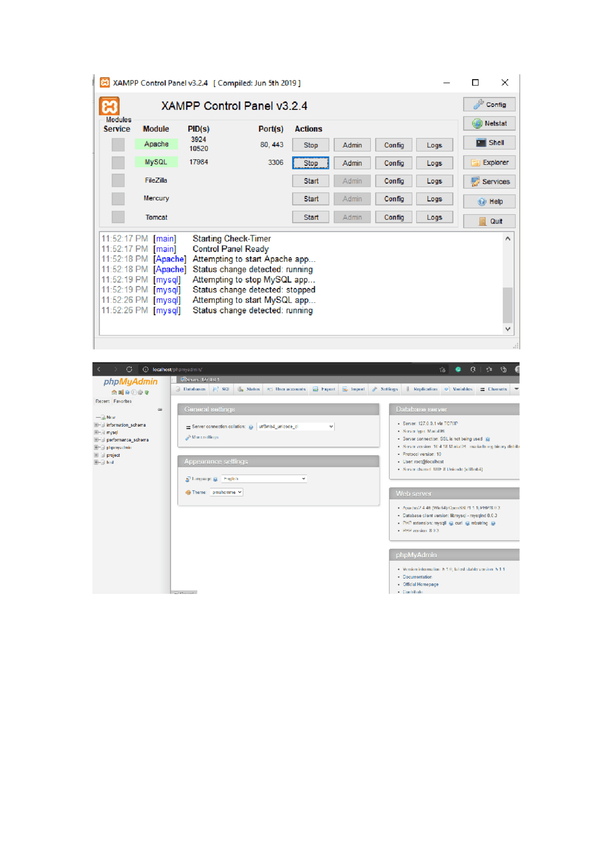Launch the XAMPP Shell
The image size is (613, 868).
[489, 143]
